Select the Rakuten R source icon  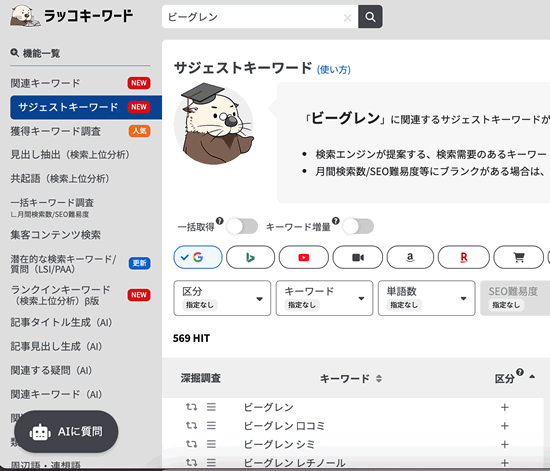point(464,257)
